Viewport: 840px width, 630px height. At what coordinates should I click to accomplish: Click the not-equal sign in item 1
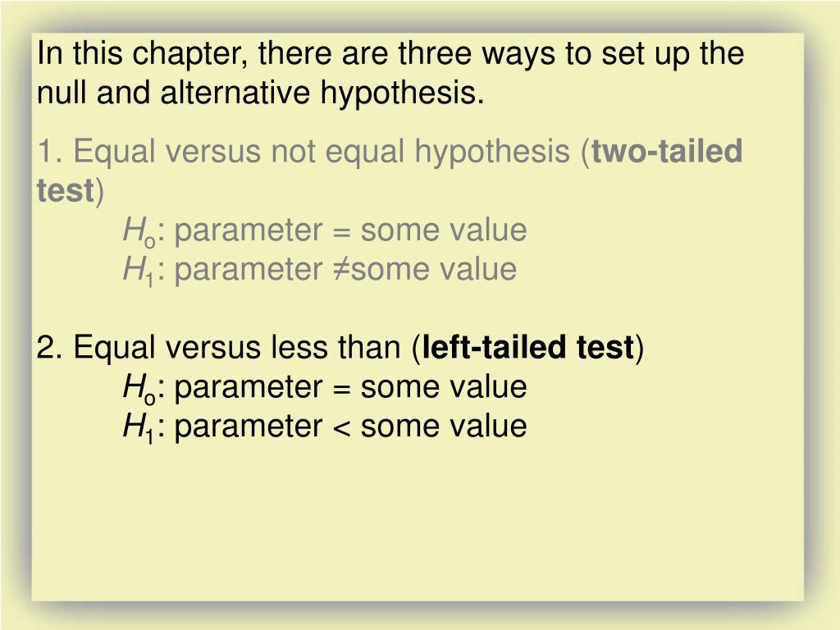tap(340, 269)
